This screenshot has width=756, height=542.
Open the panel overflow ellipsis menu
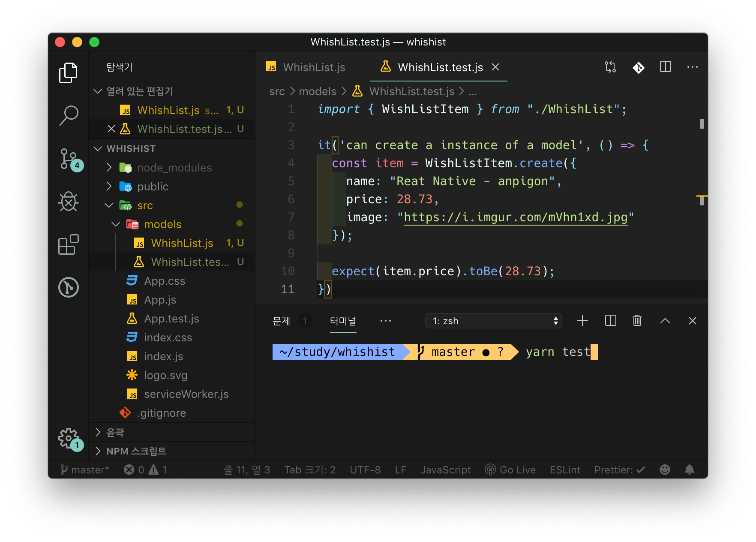coord(386,321)
